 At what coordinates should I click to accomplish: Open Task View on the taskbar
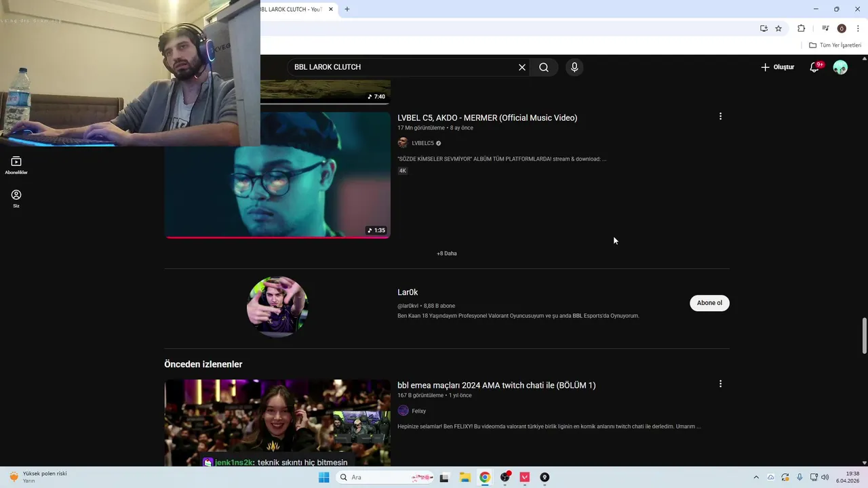444,477
